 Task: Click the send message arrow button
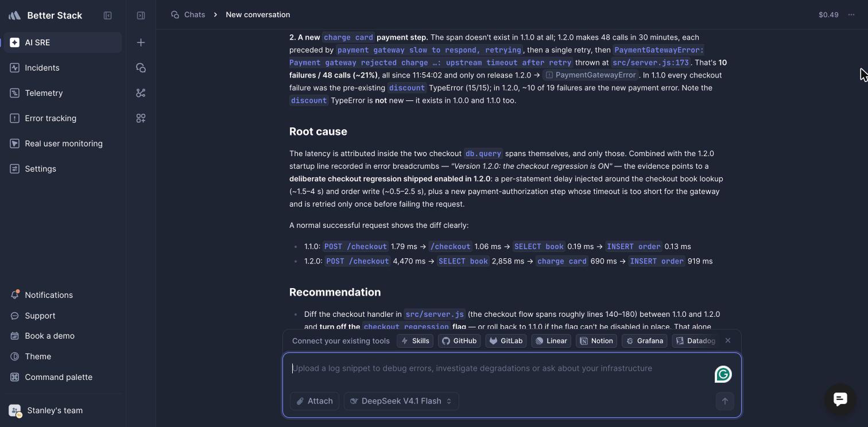[724, 401]
